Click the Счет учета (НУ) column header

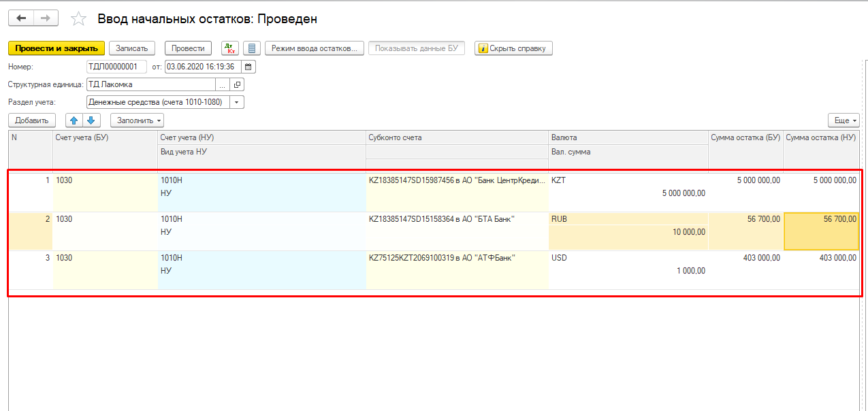tap(261, 137)
